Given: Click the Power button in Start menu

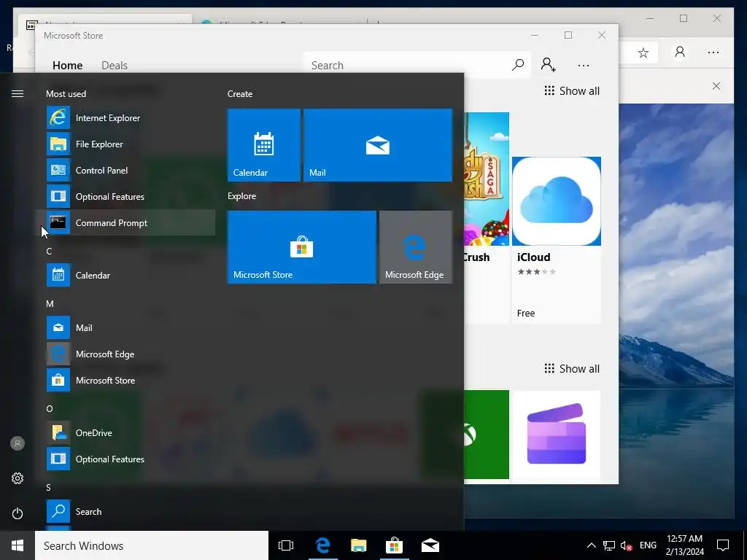Looking at the screenshot, I should [x=18, y=513].
